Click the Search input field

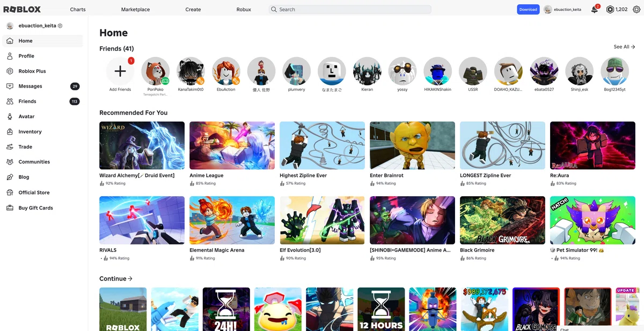(350, 9)
